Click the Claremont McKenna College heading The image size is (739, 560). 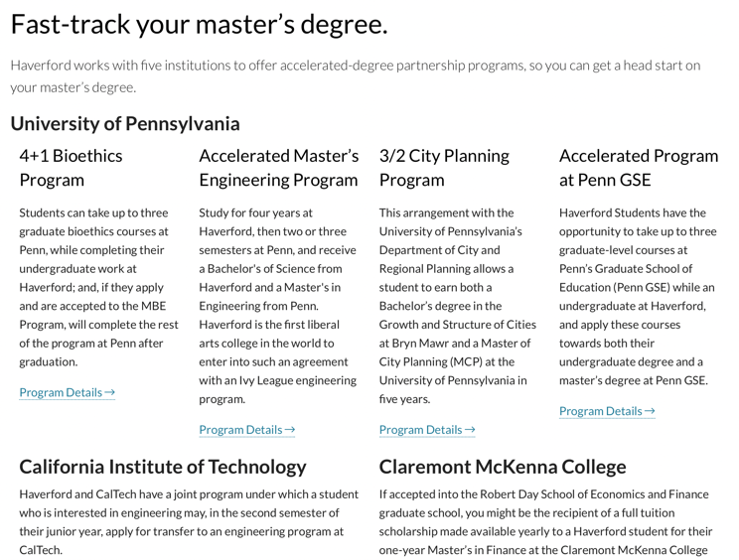[503, 467]
